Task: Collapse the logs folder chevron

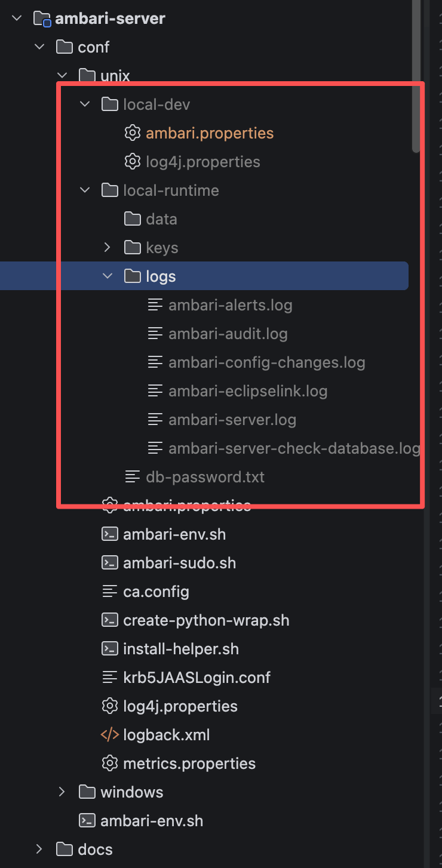Action: [108, 276]
